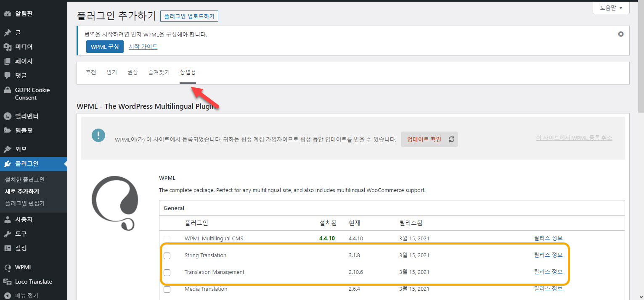The width and height of the screenshot is (644, 300).
Task: Open 릴리스 정보 for WPML Multilingual CMS
Action: [x=548, y=238]
